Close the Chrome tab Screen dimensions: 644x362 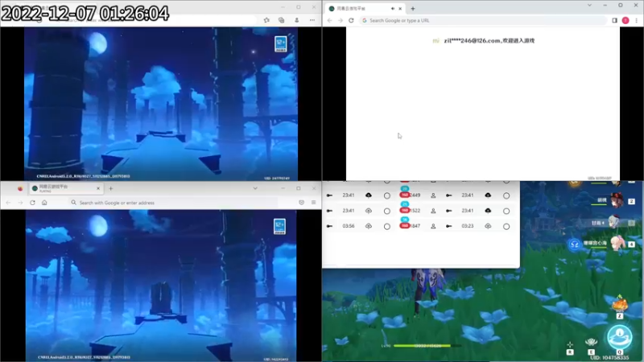pos(400,9)
